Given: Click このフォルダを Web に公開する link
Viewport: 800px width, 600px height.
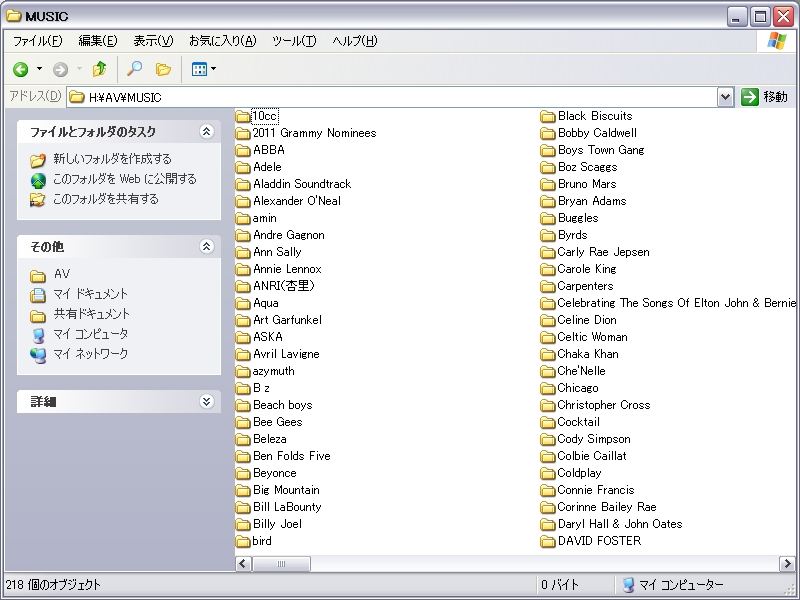Looking at the screenshot, I should click(x=124, y=179).
